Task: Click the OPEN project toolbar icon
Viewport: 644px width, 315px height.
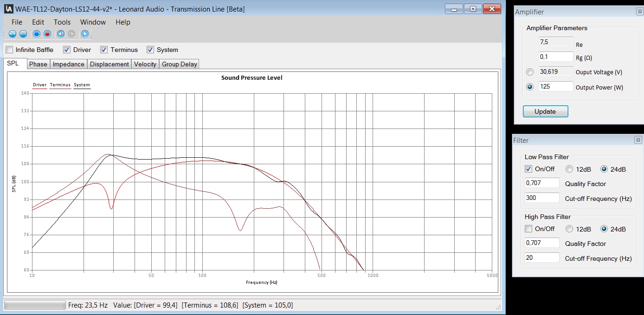Action: 23,34
